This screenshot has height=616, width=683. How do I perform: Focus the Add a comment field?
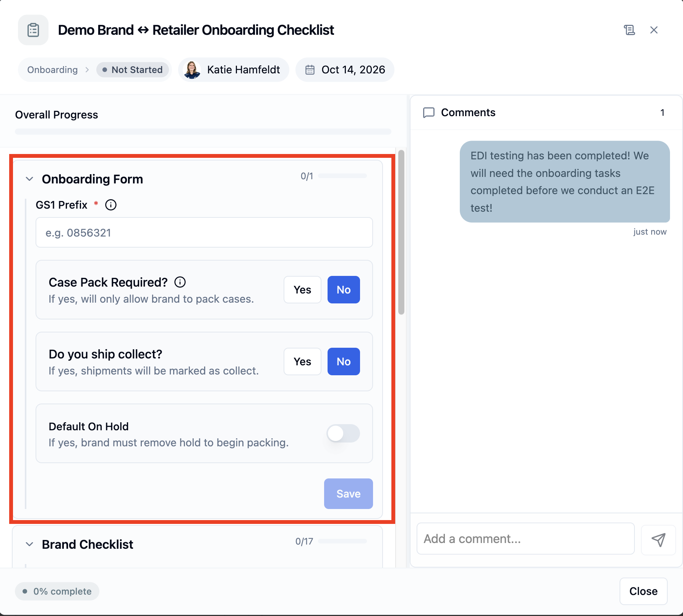click(526, 539)
